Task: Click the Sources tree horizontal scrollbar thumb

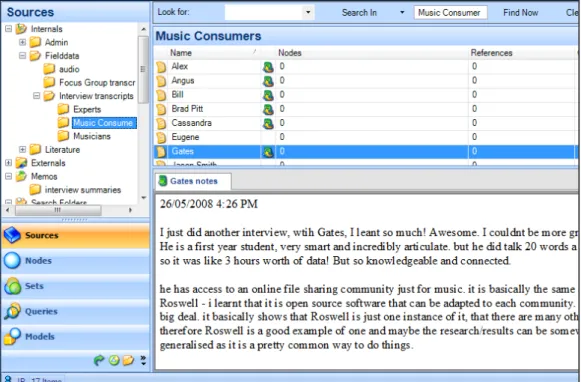Action: point(58,210)
